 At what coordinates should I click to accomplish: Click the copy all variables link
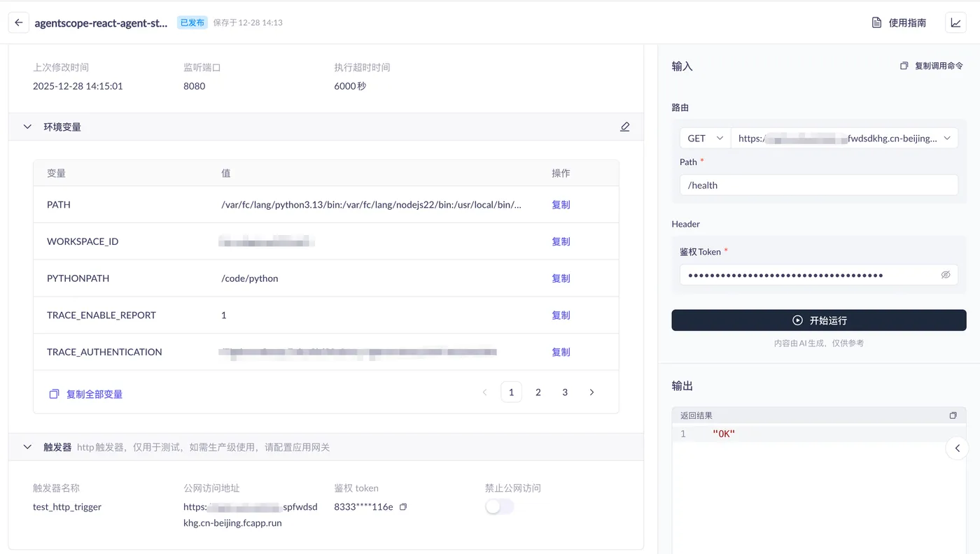click(94, 394)
